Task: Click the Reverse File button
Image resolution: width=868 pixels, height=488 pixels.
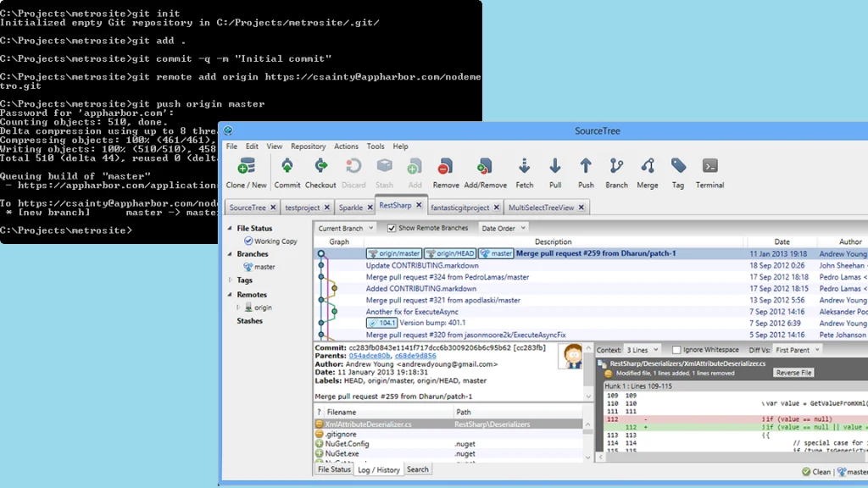Action: pos(793,373)
